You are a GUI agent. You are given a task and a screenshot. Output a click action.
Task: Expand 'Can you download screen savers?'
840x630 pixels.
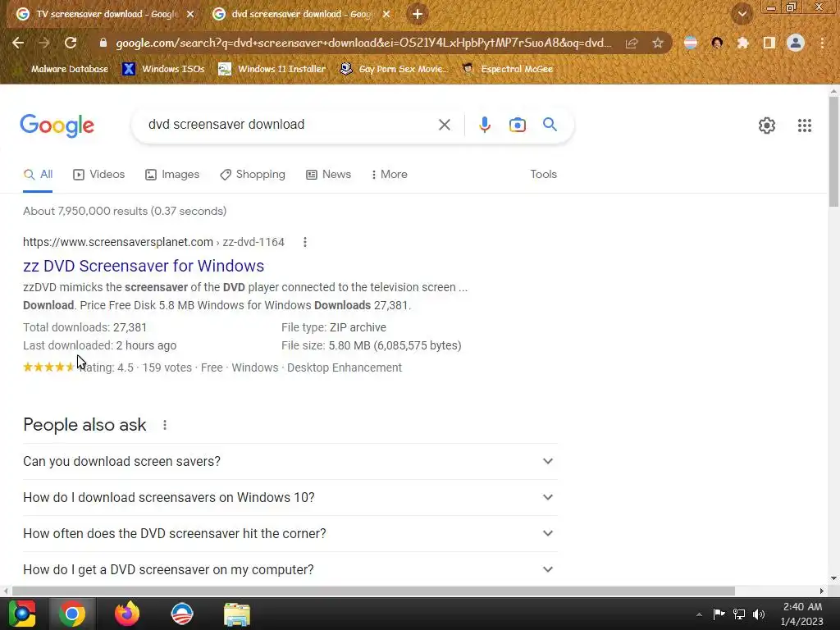click(290, 461)
